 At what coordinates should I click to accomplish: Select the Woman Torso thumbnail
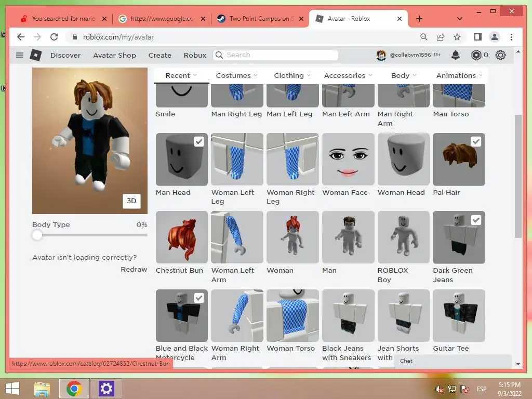[292, 315]
